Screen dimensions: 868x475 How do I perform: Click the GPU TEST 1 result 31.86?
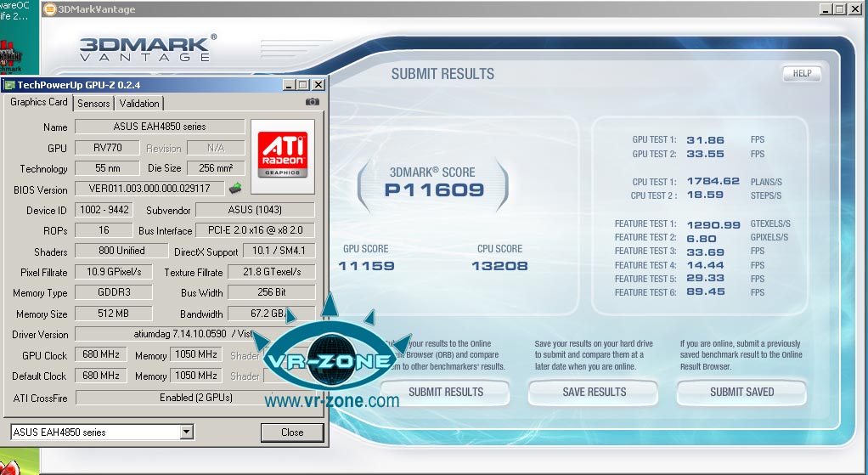pyautogui.click(x=705, y=140)
